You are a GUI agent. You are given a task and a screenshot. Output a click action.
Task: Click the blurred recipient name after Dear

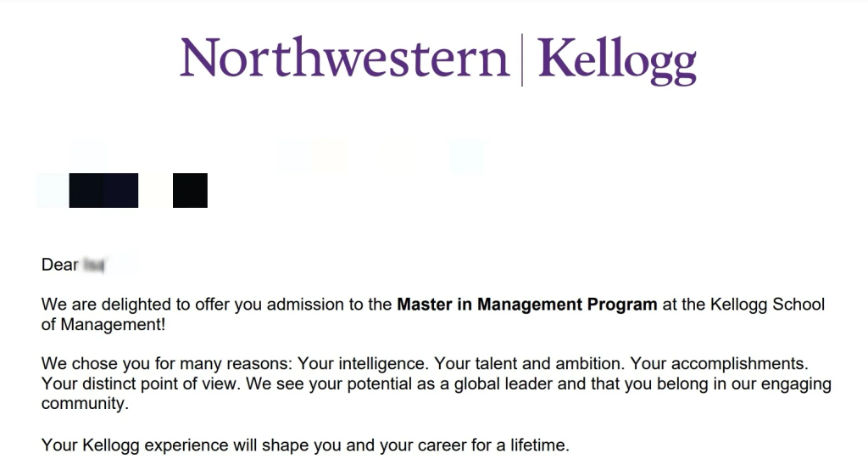click(94, 266)
